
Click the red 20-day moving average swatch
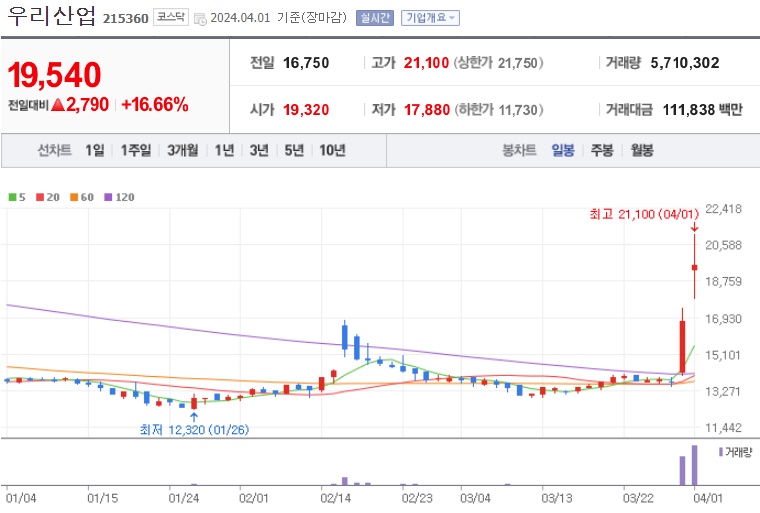coord(40,197)
